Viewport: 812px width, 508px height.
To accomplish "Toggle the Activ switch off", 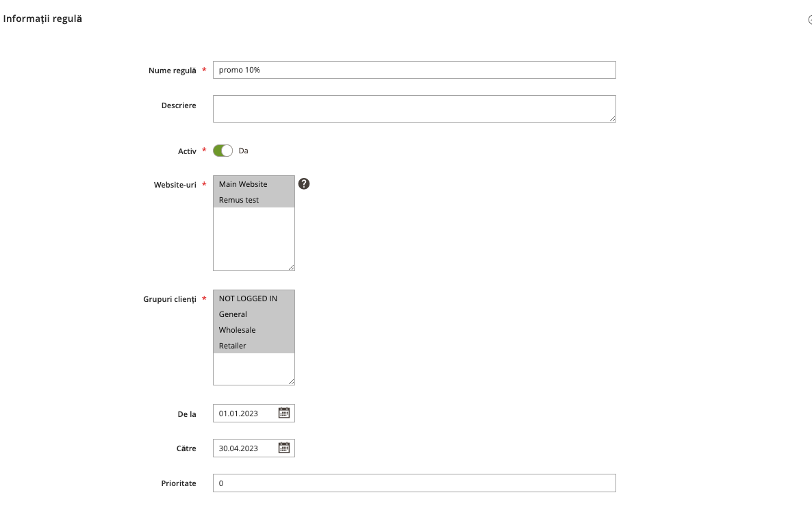I will click(x=223, y=151).
